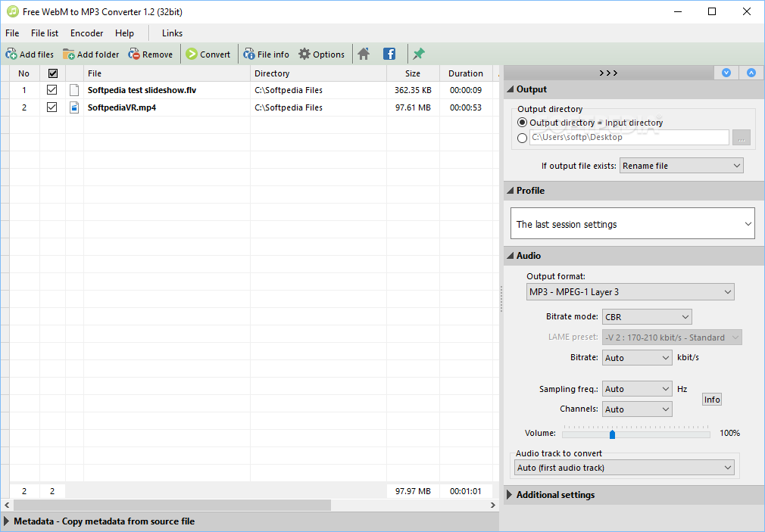This screenshot has width=765, height=532.
Task: Toggle the select-all checkbox in header
Action: click(53, 73)
